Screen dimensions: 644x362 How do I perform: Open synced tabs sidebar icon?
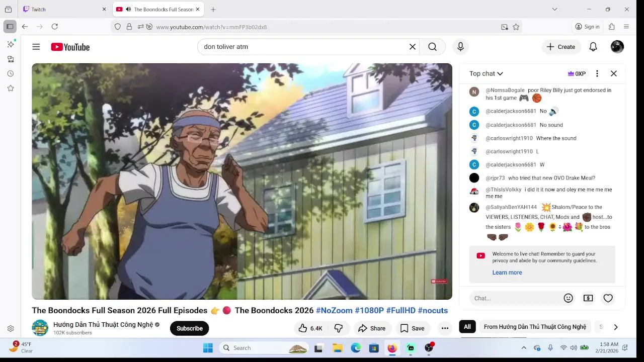(11, 59)
